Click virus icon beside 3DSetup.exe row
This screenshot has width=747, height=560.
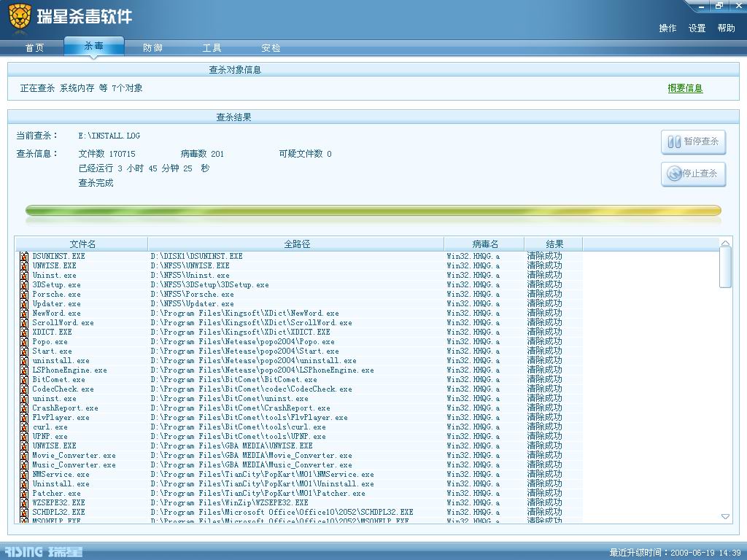click(24, 285)
